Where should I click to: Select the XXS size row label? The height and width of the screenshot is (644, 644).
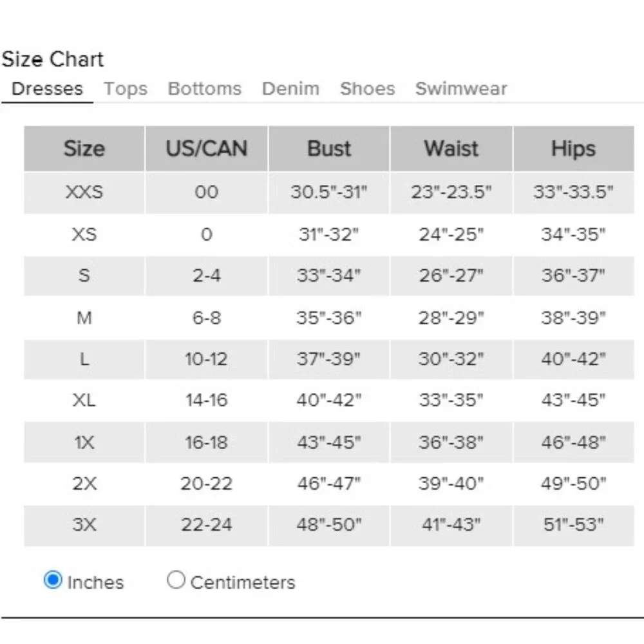pos(84,192)
